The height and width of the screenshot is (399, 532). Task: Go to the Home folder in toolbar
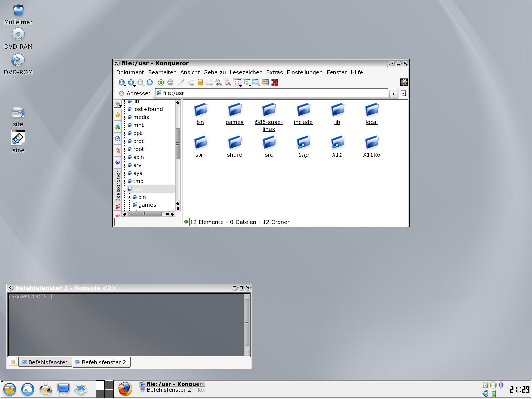click(x=150, y=83)
